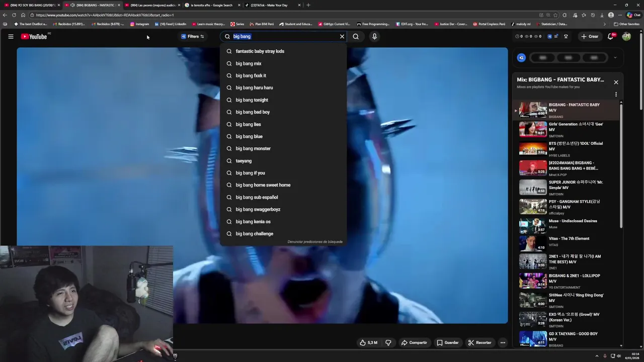Start voice search with the microphone
Image resolution: width=644 pixels, height=362 pixels.
click(x=374, y=36)
